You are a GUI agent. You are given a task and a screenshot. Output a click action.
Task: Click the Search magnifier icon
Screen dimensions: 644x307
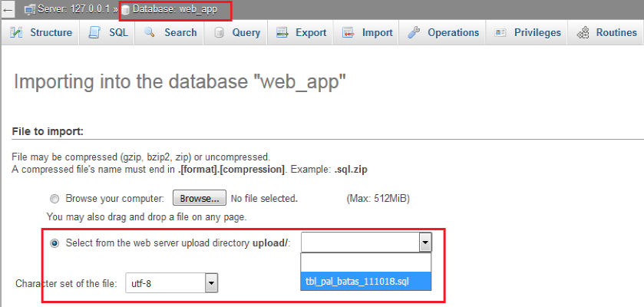click(x=150, y=33)
